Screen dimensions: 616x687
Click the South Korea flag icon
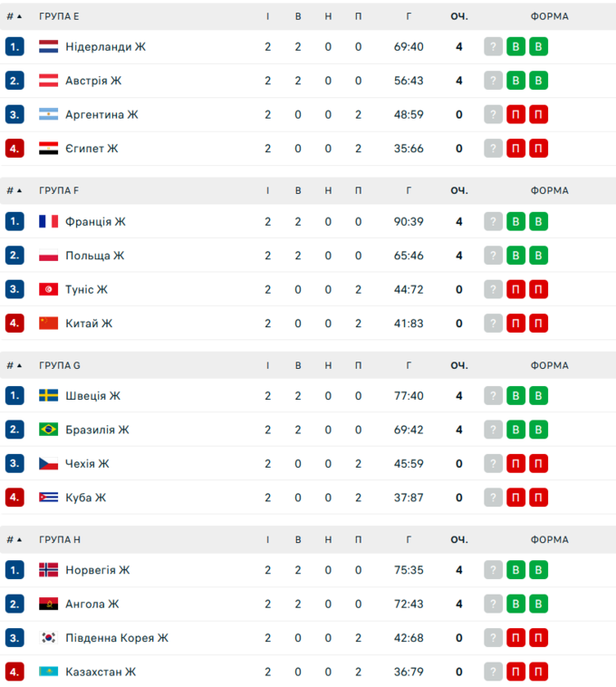(x=48, y=638)
